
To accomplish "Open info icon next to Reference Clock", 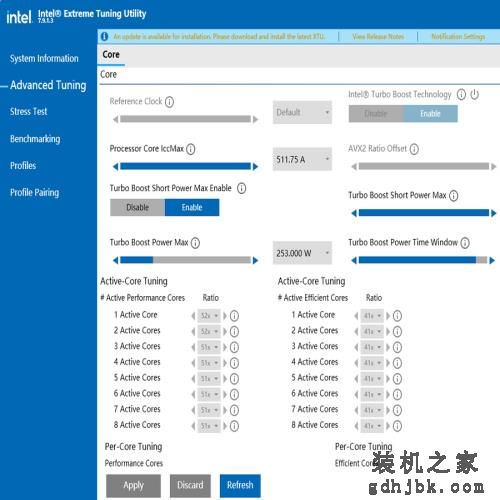I will pyautogui.click(x=169, y=102).
